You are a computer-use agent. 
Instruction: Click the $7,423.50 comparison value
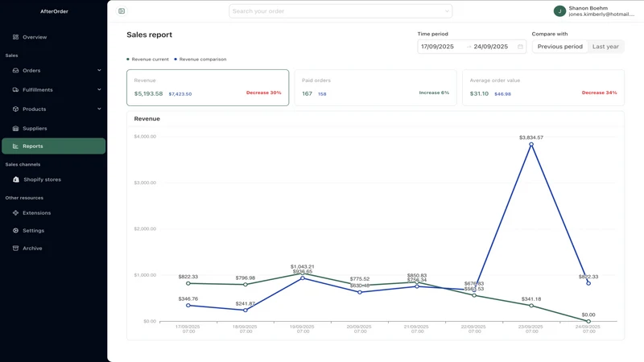pos(180,94)
